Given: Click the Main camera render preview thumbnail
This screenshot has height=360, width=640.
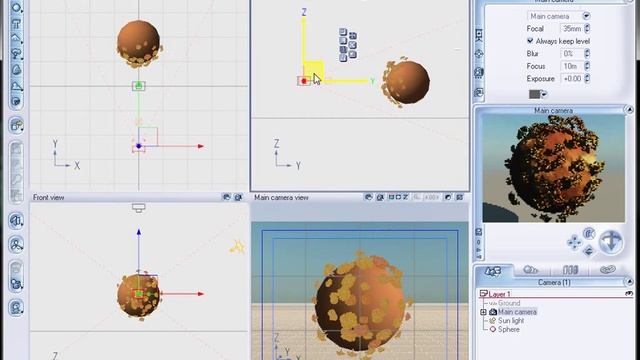Looking at the screenshot, I should click(553, 169).
